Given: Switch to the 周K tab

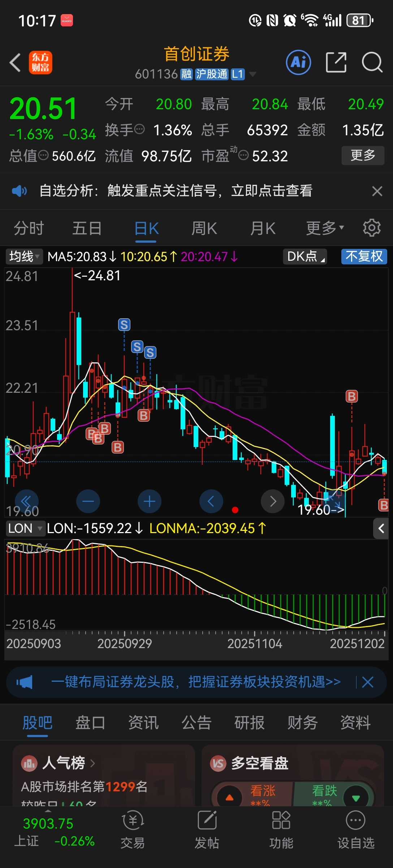Looking at the screenshot, I should click(204, 228).
